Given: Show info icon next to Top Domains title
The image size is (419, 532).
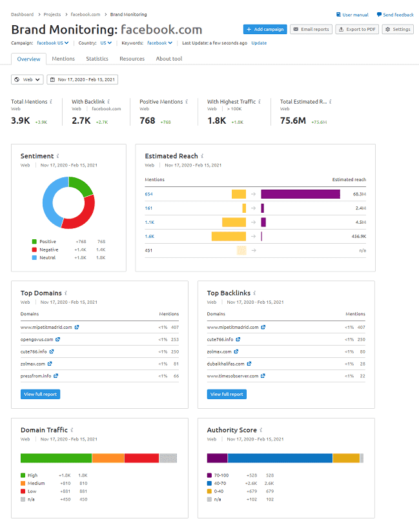Looking at the screenshot, I should click(66, 293).
